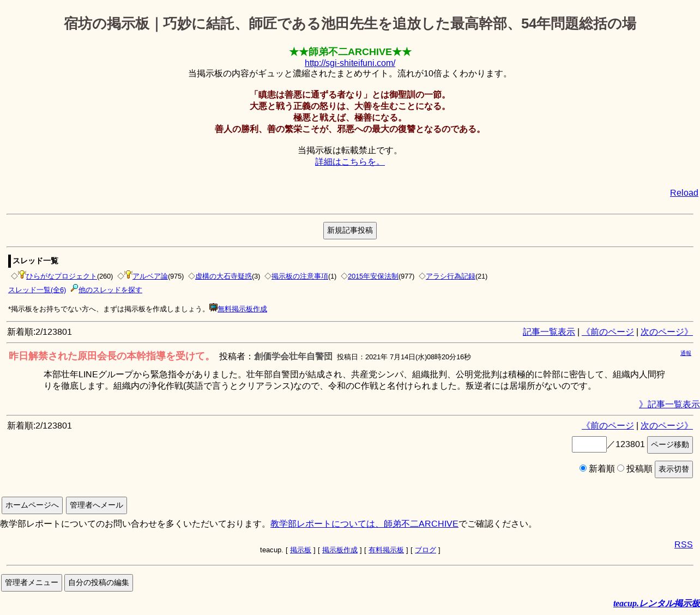Open the 虚構の大石寺疑惑 thread
Screen dimensions: 700x615
click(x=224, y=276)
